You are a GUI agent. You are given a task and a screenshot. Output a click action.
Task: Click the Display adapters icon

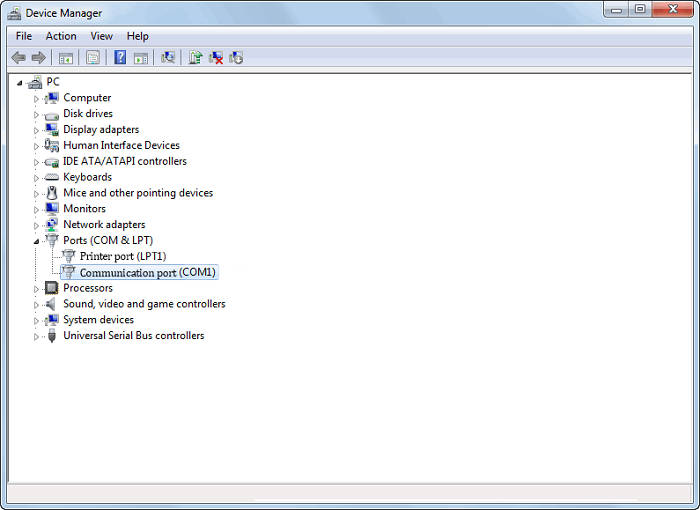(52, 130)
